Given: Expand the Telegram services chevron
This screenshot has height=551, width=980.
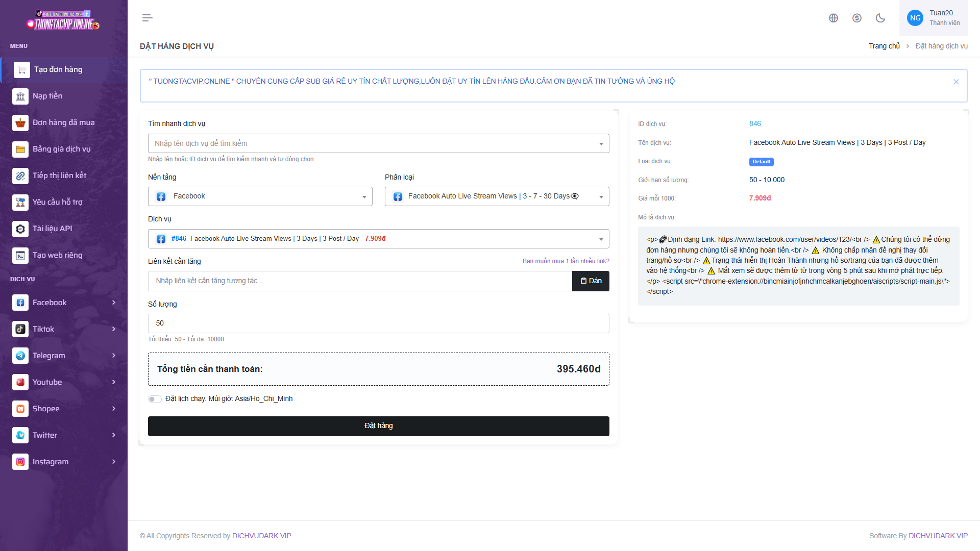Looking at the screenshot, I should [114, 356].
